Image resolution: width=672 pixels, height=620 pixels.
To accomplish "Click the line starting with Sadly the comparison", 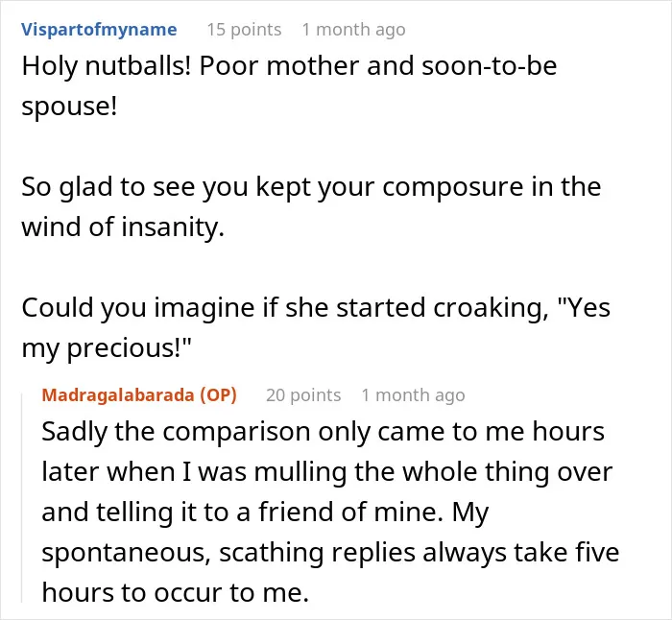I will coord(324,432).
